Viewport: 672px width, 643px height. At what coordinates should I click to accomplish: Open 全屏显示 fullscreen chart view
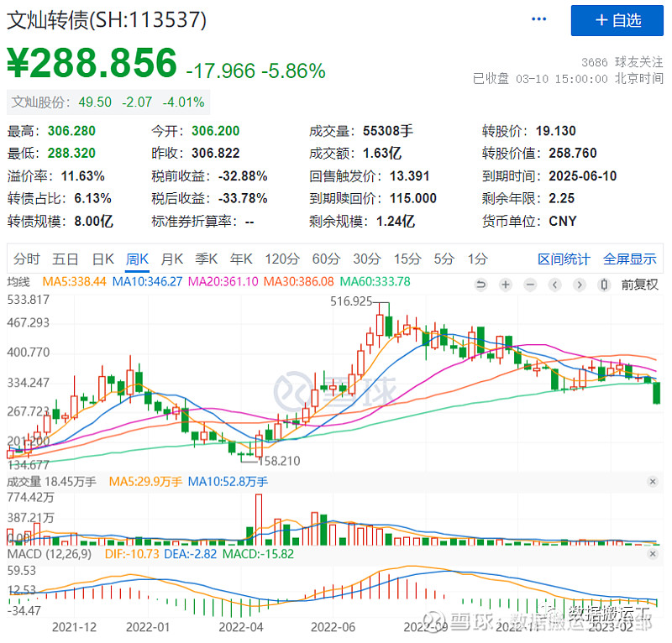click(x=629, y=259)
